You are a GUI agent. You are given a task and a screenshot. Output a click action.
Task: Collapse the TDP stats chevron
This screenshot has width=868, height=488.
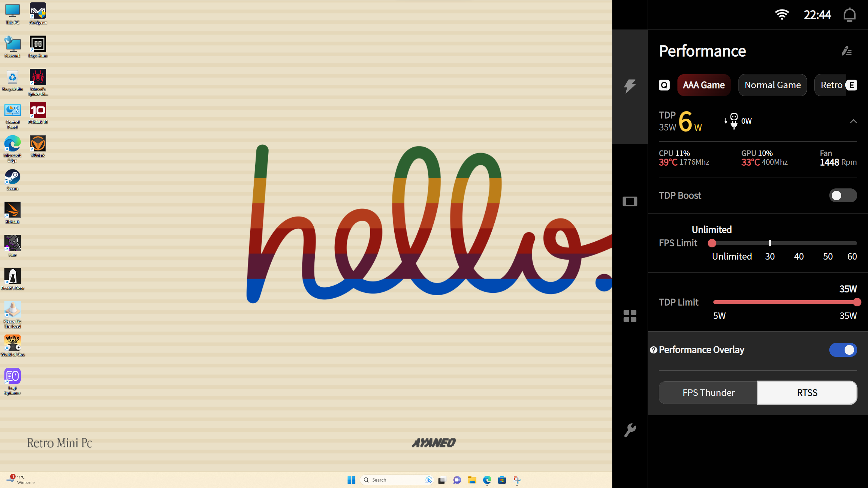[x=853, y=121]
